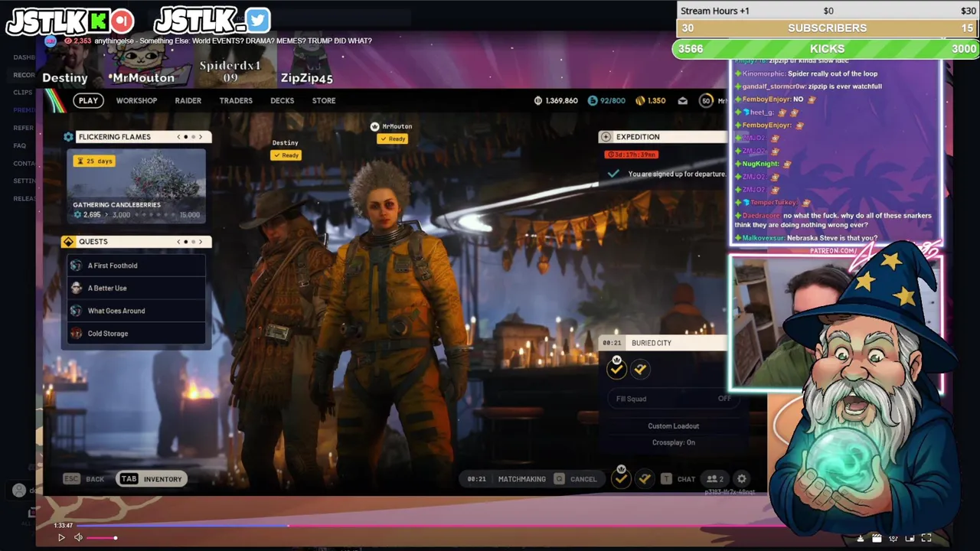Click the Expedition plus icon
Image resolution: width=980 pixels, height=551 pixels.
pyautogui.click(x=606, y=137)
